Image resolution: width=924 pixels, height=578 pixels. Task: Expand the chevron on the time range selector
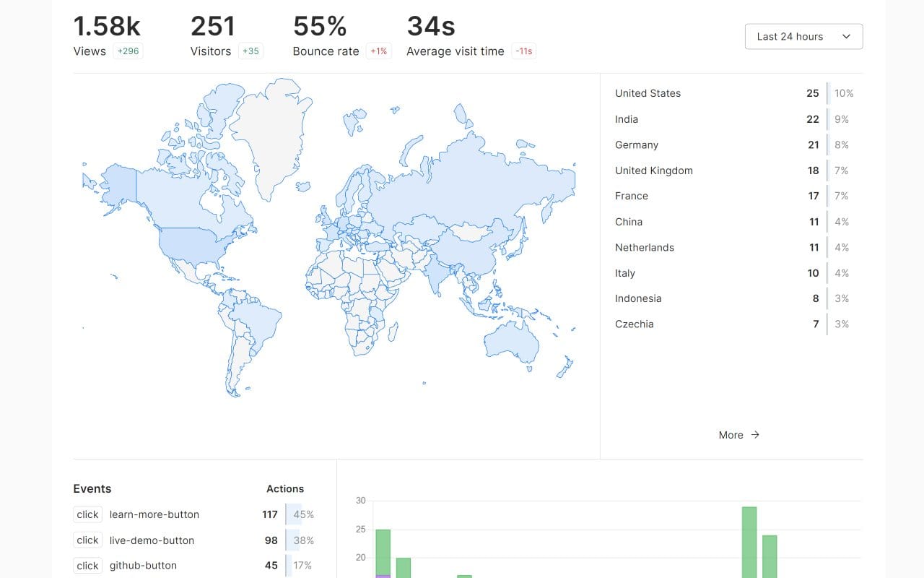point(846,36)
